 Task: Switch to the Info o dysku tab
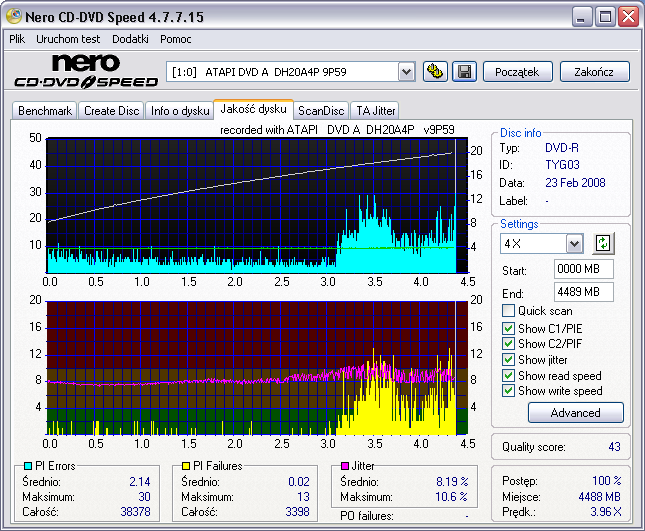tap(180, 111)
